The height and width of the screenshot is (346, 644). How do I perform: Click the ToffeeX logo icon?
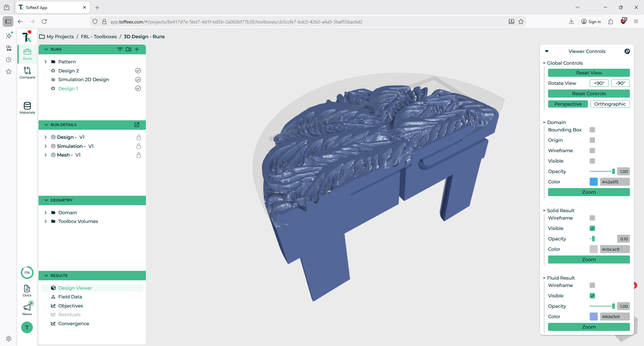click(x=27, y=36)
